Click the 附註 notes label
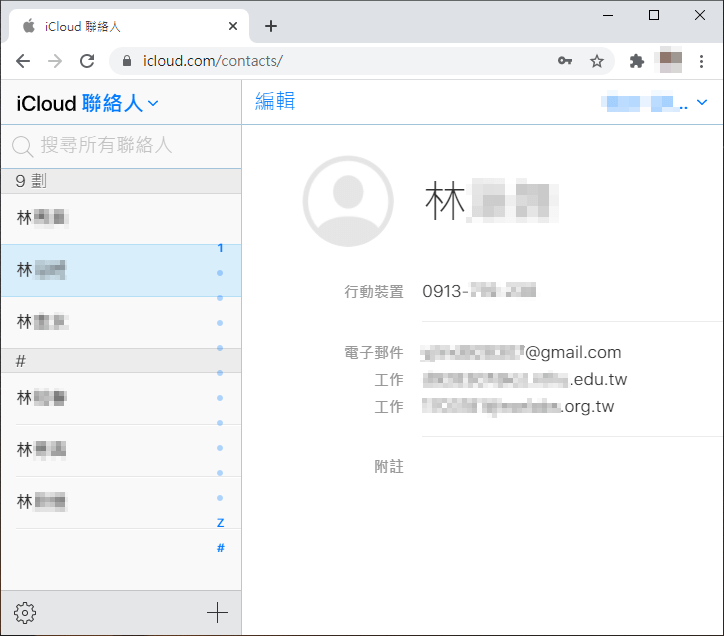 389,466
